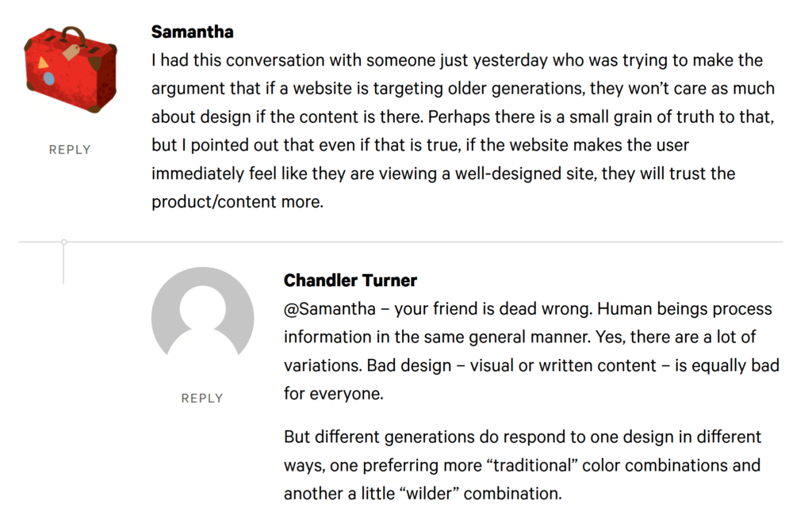The image size is (812, 523).
Task: Click Chandler Turner's gray silhouette avatar
Action: (202, 319)
